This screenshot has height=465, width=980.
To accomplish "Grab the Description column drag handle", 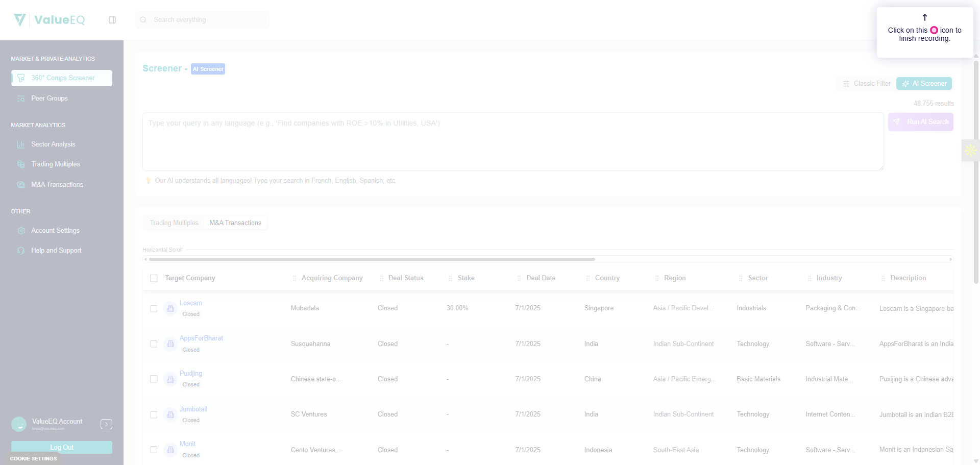I will point(883,278).
